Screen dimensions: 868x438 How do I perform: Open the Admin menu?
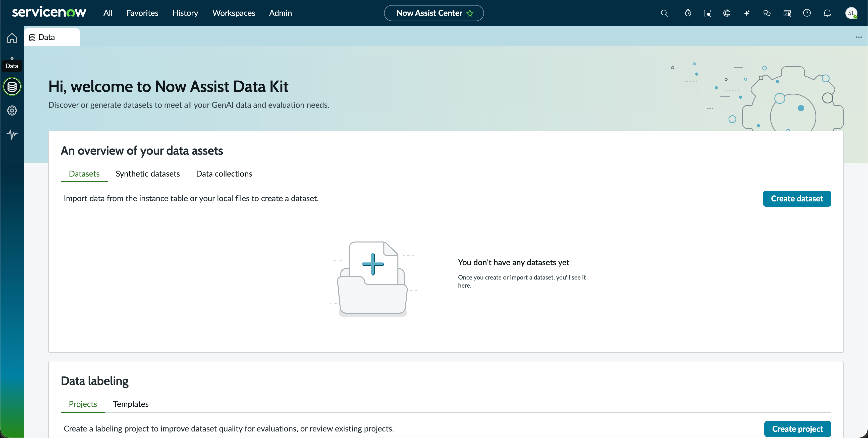pyautogui.click(x=280, y=13)
